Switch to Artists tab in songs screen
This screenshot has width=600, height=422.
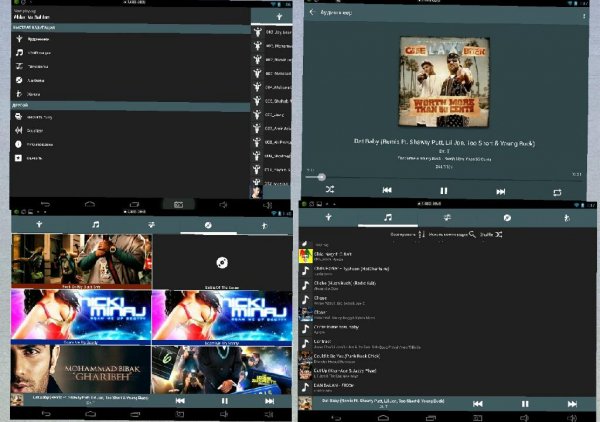(x=328, y=217)
